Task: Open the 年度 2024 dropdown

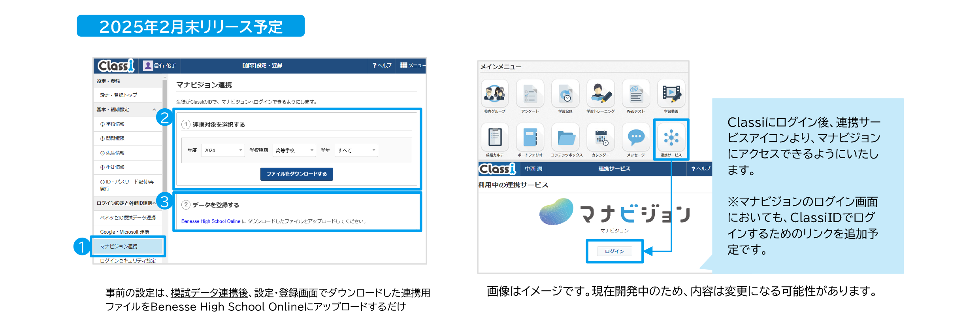Action: coord(223,150)
